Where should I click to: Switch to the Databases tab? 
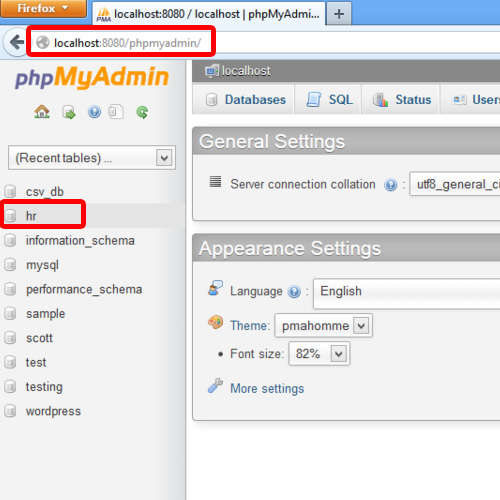[x=245, y=100]
